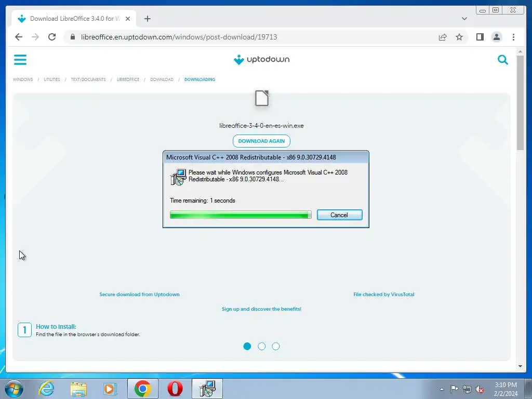Click the lock icon in address bar
The width and height of the screenshot is (532, 399).
click(x=73, y=37)
